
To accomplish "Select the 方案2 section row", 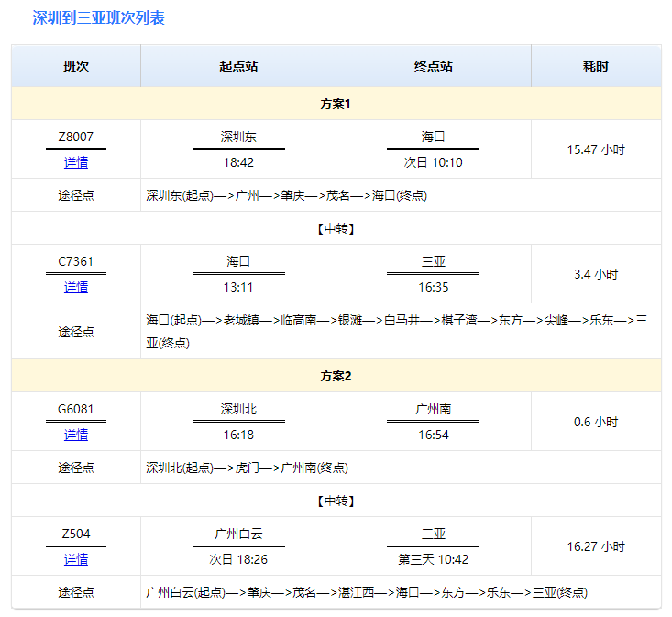I will (336, 376).
